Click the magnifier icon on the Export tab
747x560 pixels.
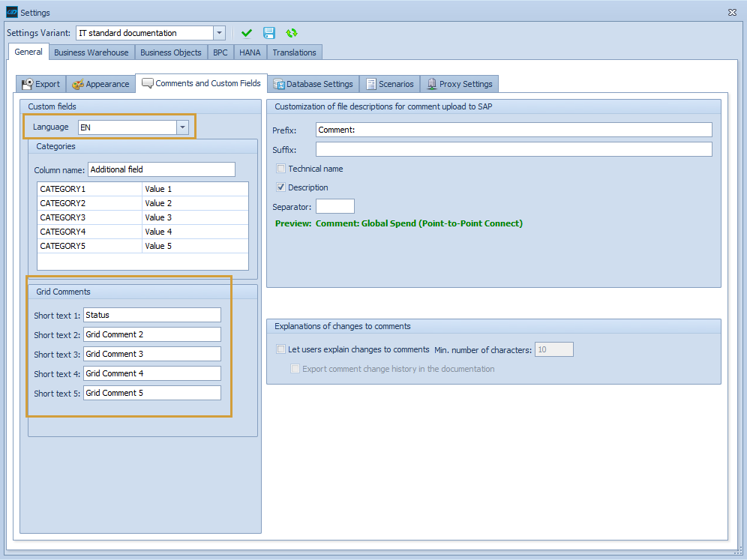click(25, 84)
